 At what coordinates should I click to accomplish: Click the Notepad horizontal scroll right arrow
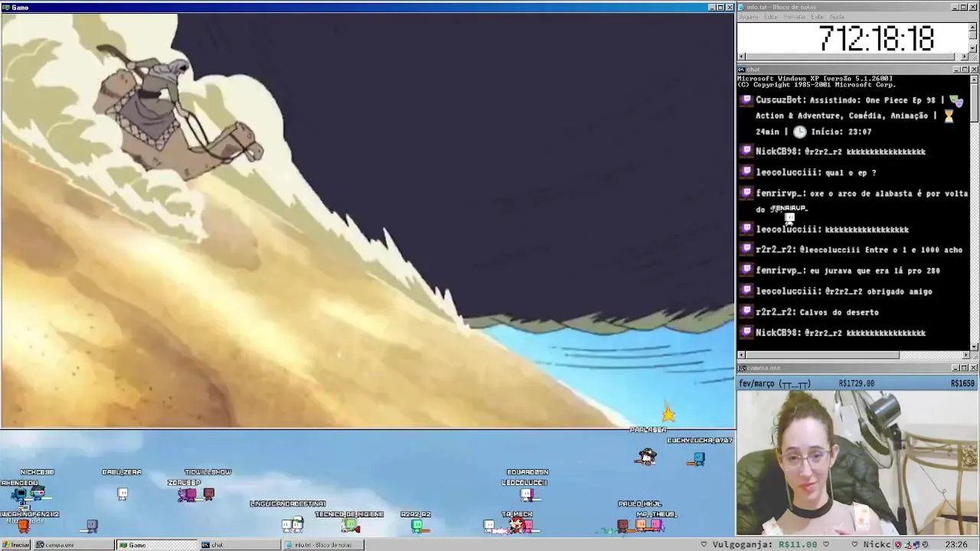[x=965, y=56]
